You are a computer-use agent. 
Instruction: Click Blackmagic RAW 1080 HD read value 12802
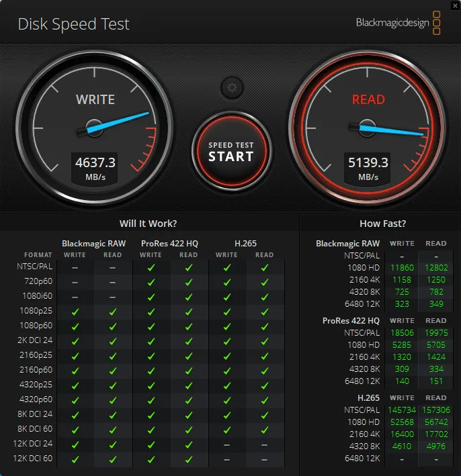click(x=436, y=268)
